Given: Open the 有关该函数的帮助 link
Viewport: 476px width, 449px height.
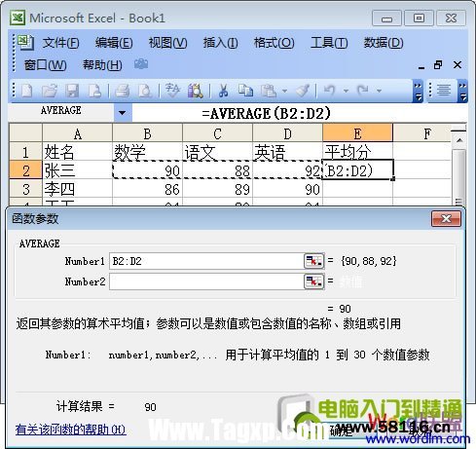Looking at the screenshot, I should coord(70,430).
